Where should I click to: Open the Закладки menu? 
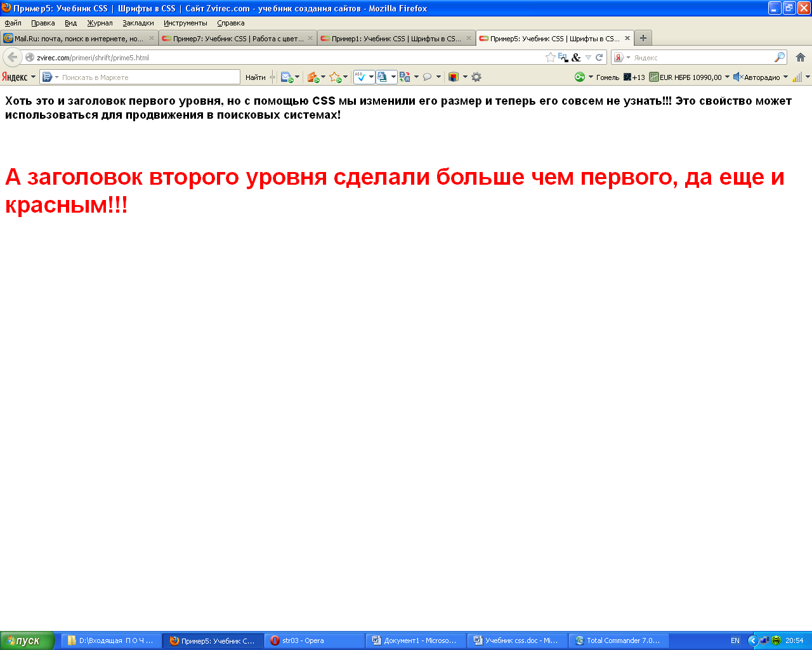coord(138,23)
